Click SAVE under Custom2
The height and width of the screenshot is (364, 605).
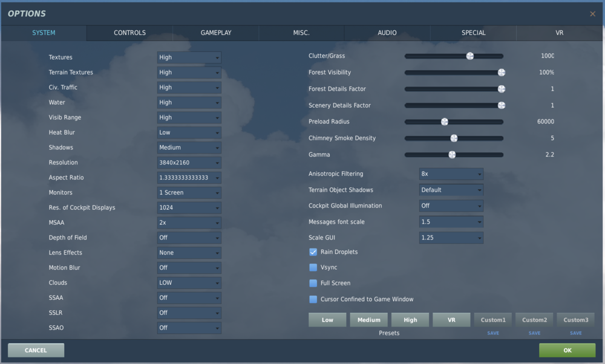pyautogui.click(x=534, y=333)
